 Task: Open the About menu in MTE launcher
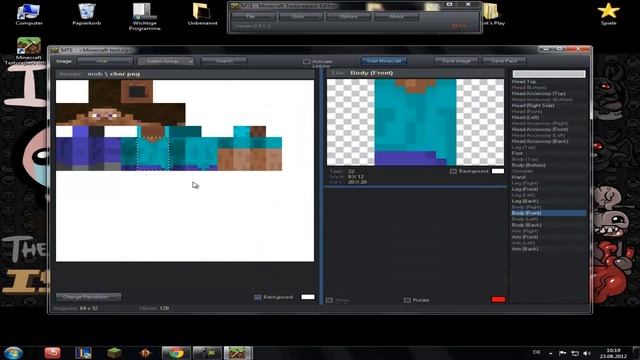396,17
